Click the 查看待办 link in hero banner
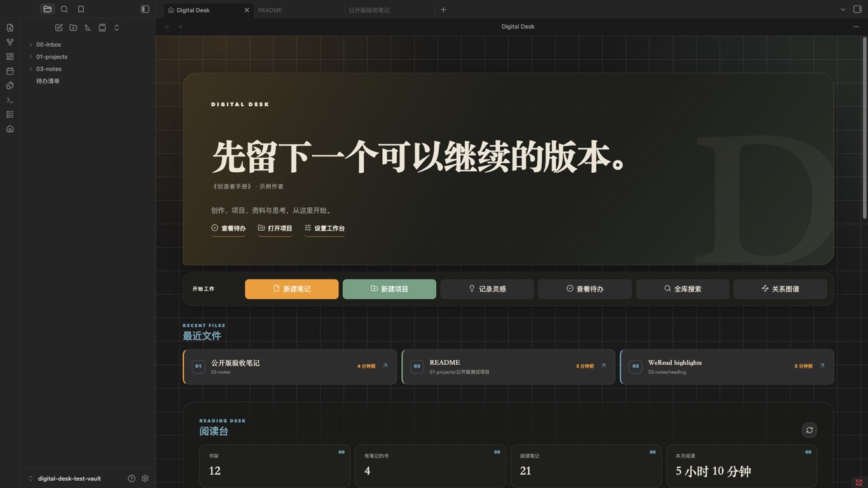 click(x=228, y=228)
